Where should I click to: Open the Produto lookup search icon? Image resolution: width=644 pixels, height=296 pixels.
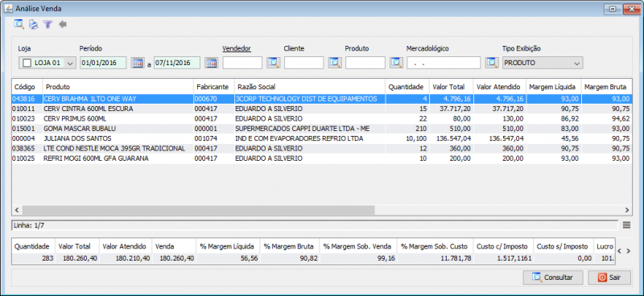396,63
